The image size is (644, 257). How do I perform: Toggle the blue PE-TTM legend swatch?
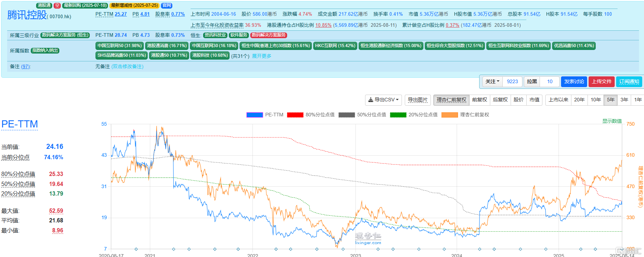click(255, 115)
